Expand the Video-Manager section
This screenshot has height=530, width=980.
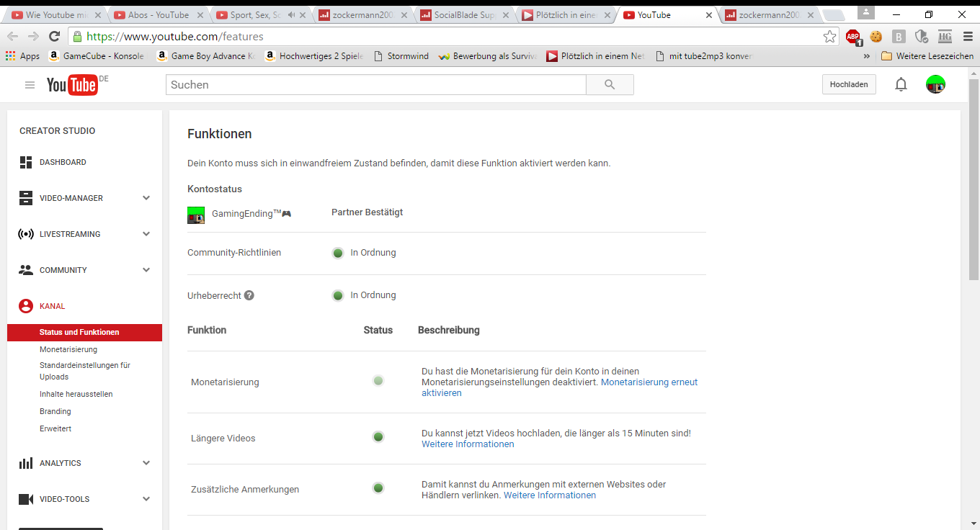(x=146, y=198)
